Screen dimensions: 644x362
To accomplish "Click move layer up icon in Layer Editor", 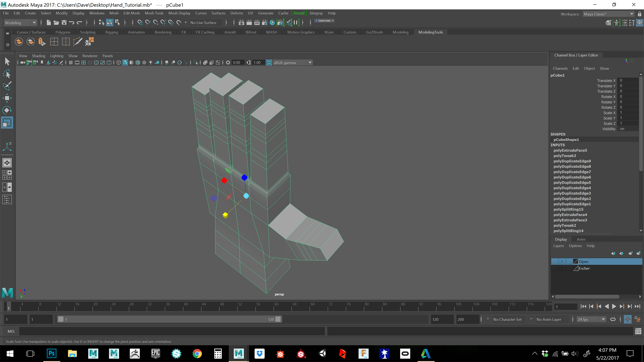I will pyautogui.click(x=613, y=253).
